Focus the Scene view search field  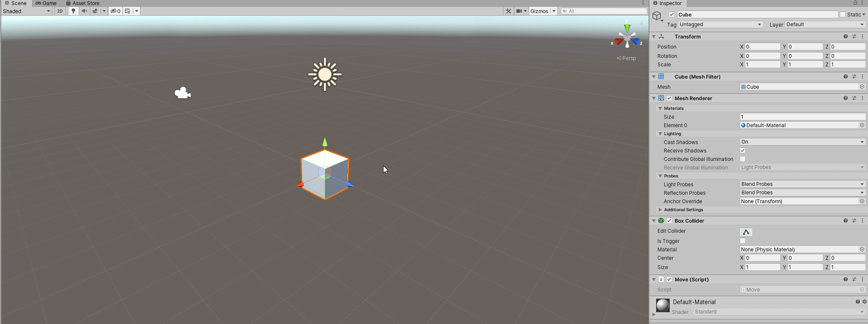604,11
